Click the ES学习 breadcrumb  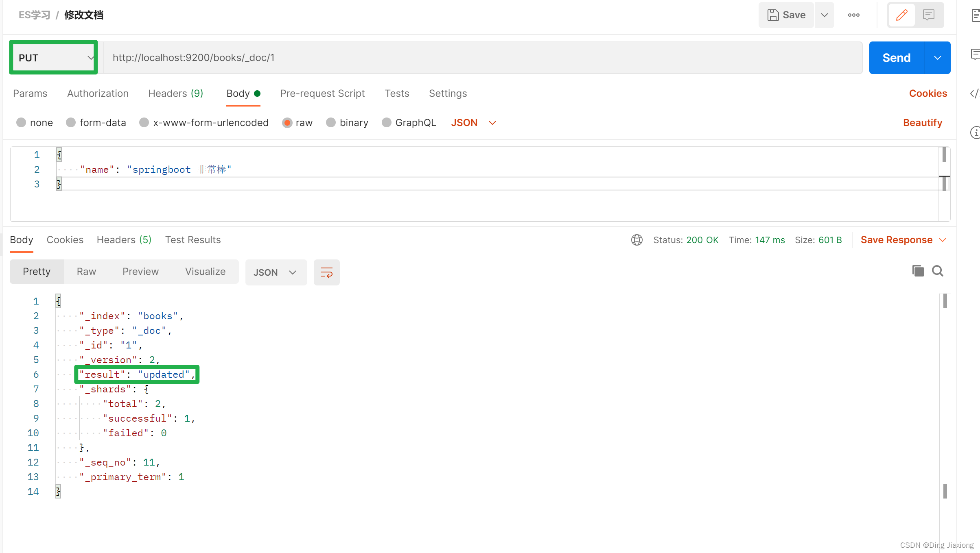pos(35,15)
